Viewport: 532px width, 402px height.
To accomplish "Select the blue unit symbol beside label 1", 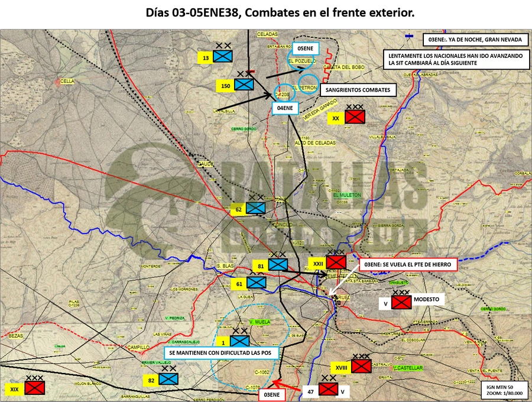I will (x=240, y=341).
